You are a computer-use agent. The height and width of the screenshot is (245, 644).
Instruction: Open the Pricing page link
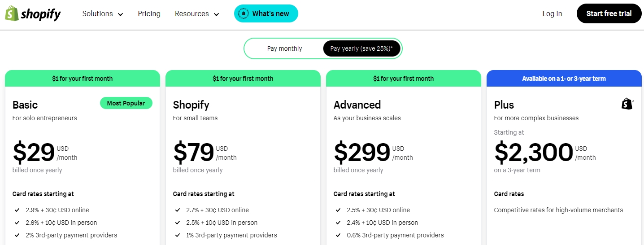click(x=149, y=14)
